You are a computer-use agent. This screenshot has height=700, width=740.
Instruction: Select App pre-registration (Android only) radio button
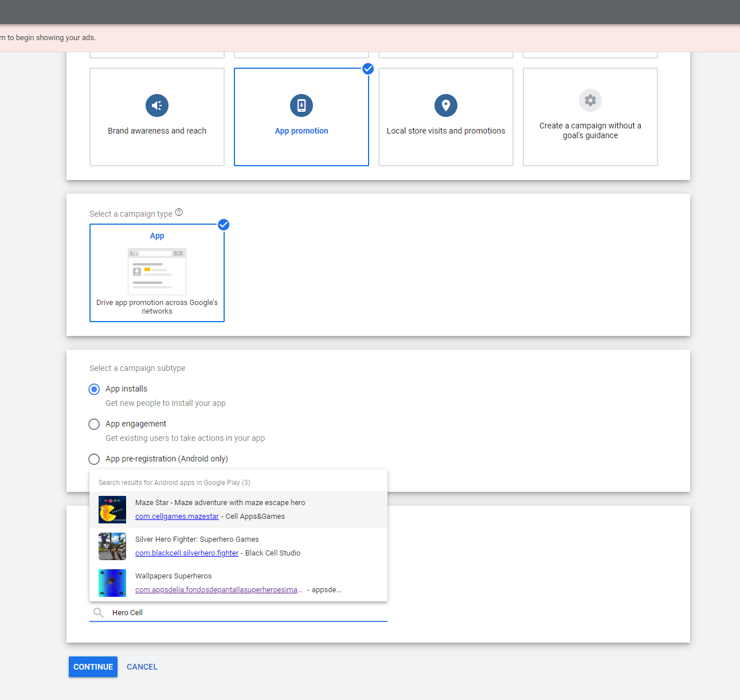pos(94,459)
